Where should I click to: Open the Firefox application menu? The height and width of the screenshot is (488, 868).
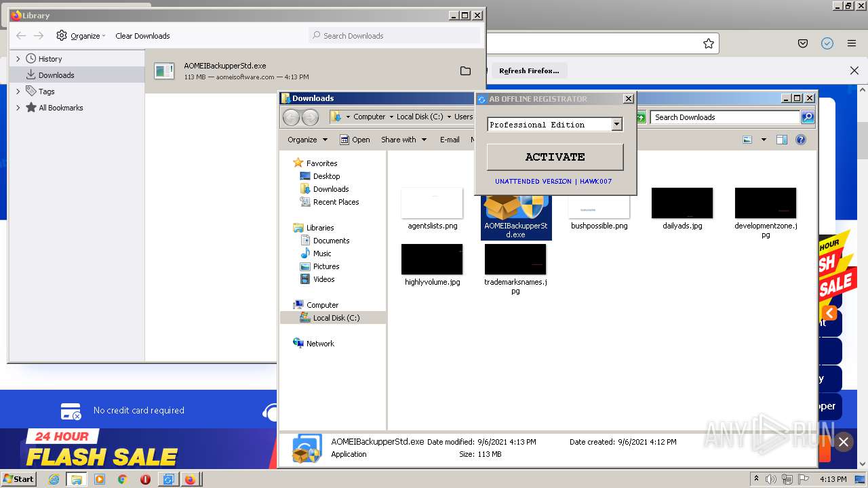pos(851,43)
